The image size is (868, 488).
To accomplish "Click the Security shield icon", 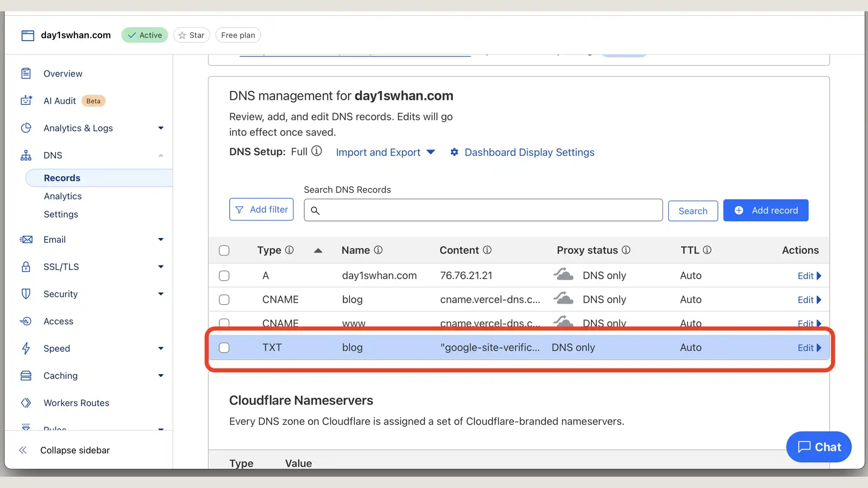I will 26,294.
